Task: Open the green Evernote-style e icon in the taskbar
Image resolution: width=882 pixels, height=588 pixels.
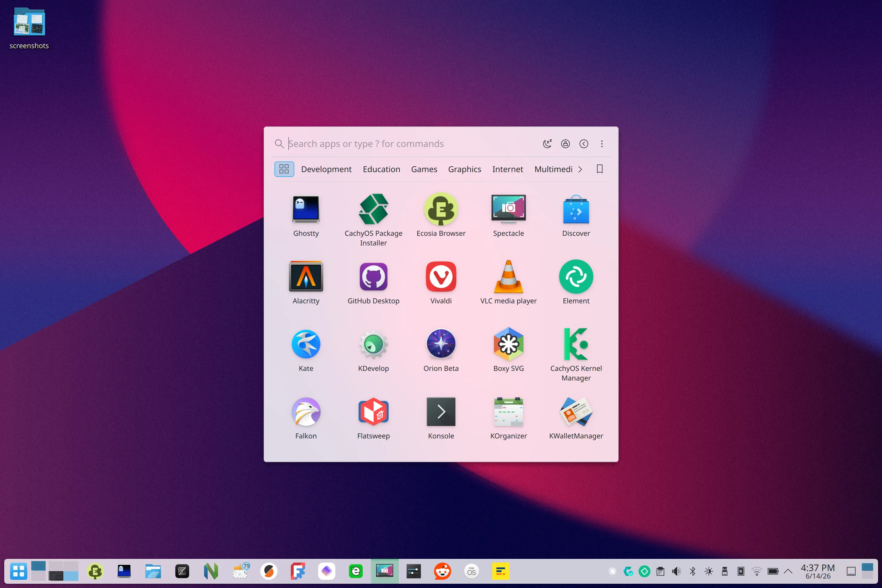Action: point(356,571)
